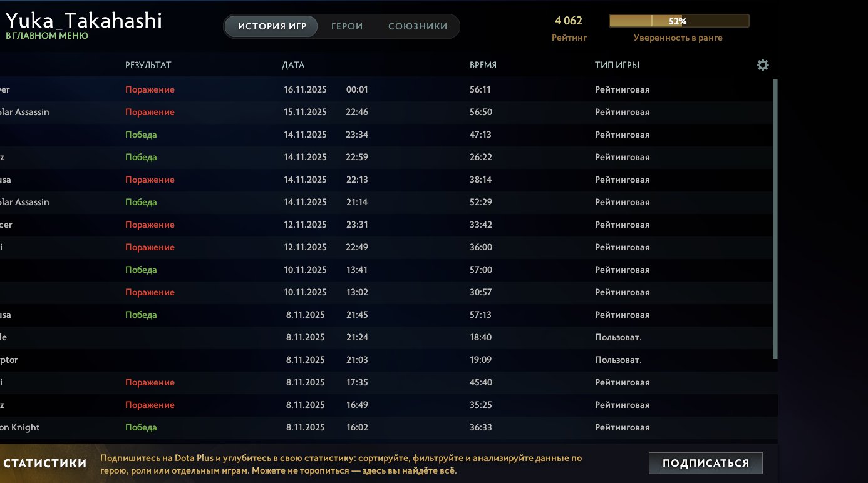Viewport: 868px width, 483px height.
Task: Sort matches by the ДАТА column
Action: pos(294,64)
